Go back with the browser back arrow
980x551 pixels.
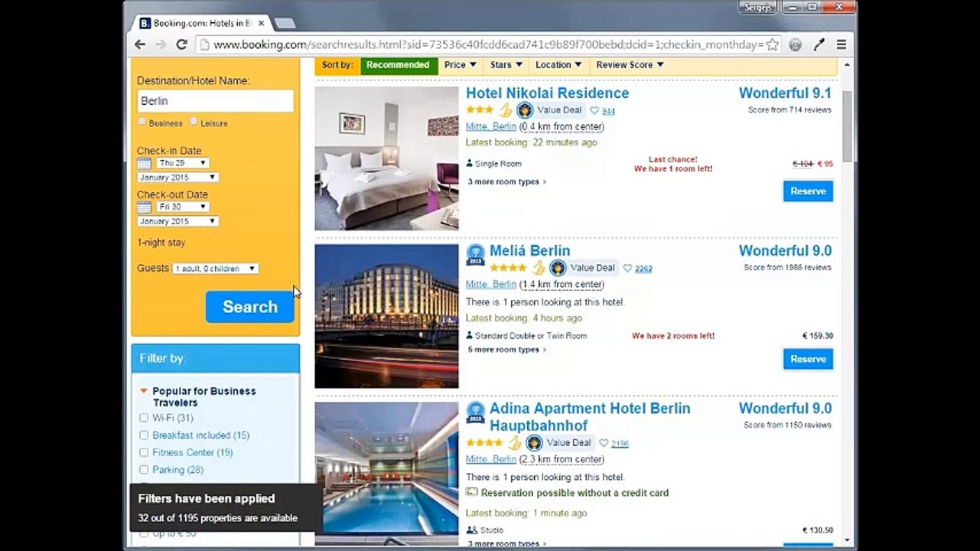tap(140, 44)
